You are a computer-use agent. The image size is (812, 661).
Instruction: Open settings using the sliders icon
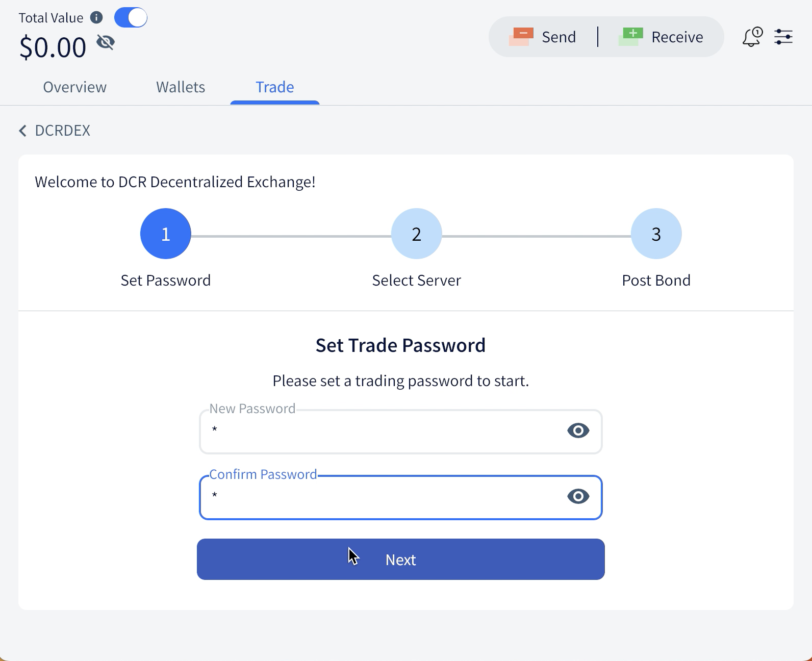pos(784,36)
